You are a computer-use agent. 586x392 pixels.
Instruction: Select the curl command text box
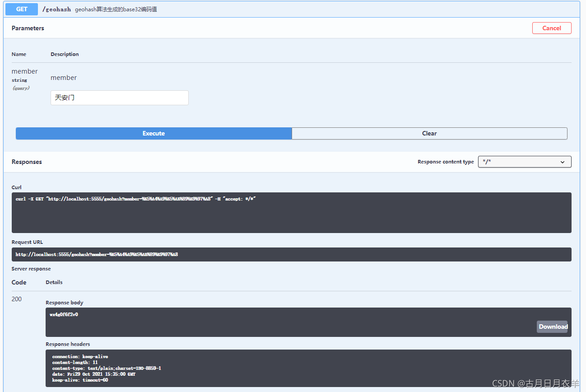click(x=292, y=213)
